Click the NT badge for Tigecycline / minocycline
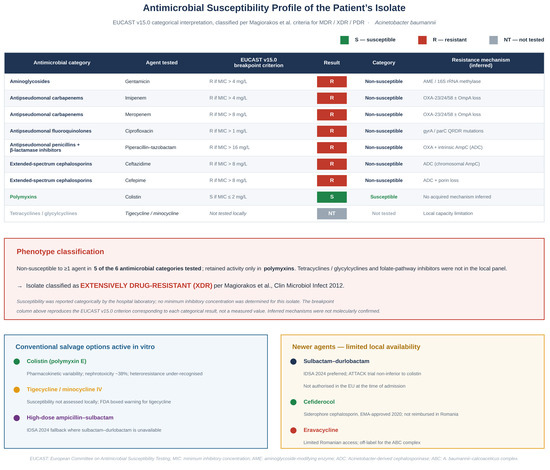 (x=332, y=213)
